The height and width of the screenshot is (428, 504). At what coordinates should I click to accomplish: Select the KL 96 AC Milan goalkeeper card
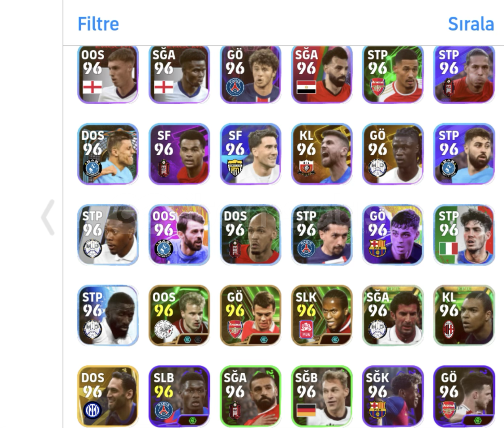point(464,315)
